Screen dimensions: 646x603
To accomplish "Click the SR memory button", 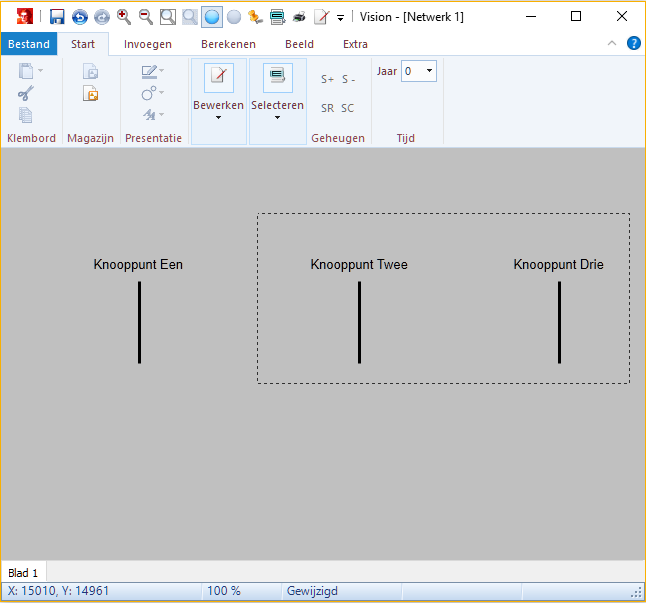I will pyautogui.click(x=327, y=108).
